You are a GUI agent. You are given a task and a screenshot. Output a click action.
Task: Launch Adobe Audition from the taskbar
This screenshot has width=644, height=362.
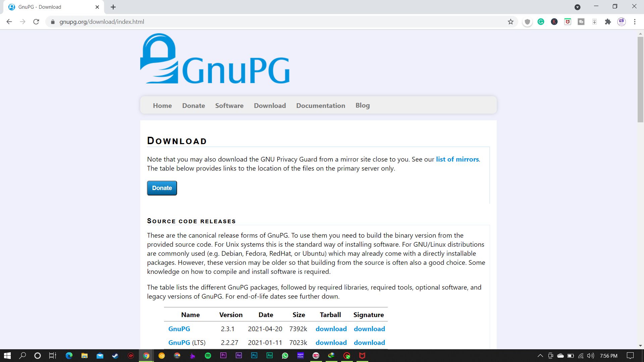(270, 356)
